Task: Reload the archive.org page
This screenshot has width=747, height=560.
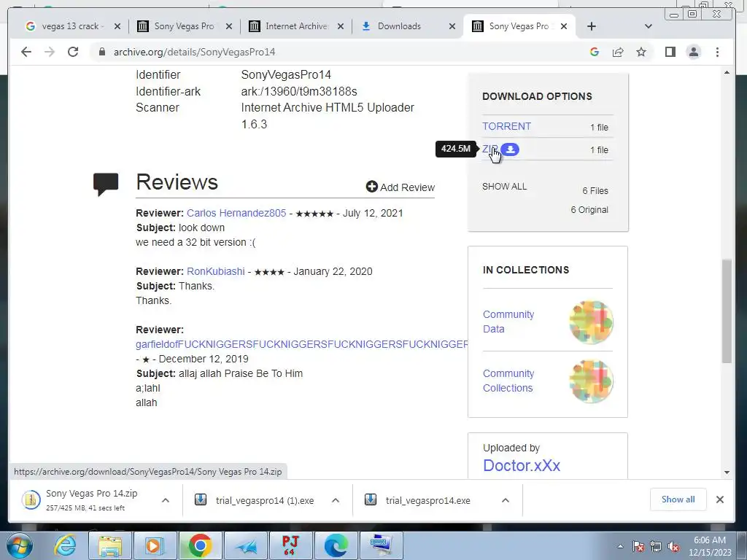Action: point(73,52)
